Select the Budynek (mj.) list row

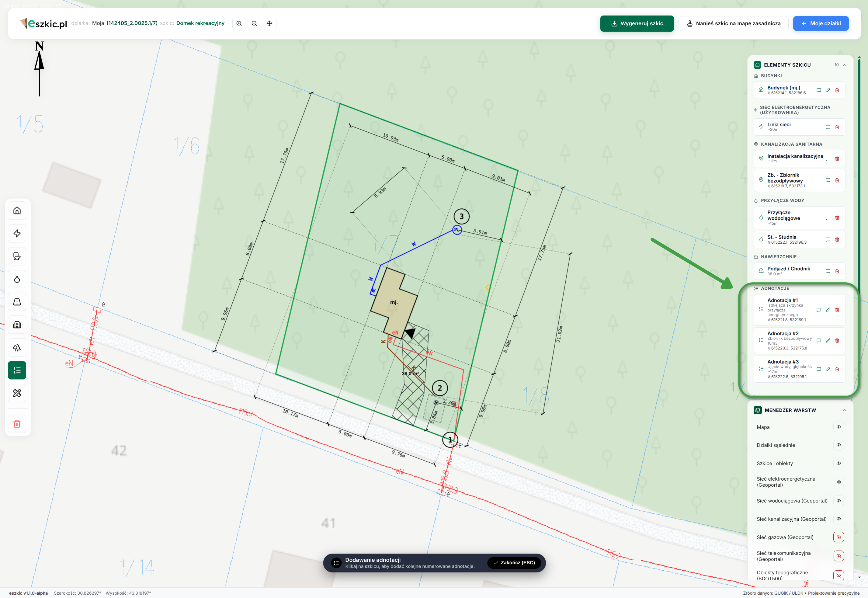click(800, 90)
